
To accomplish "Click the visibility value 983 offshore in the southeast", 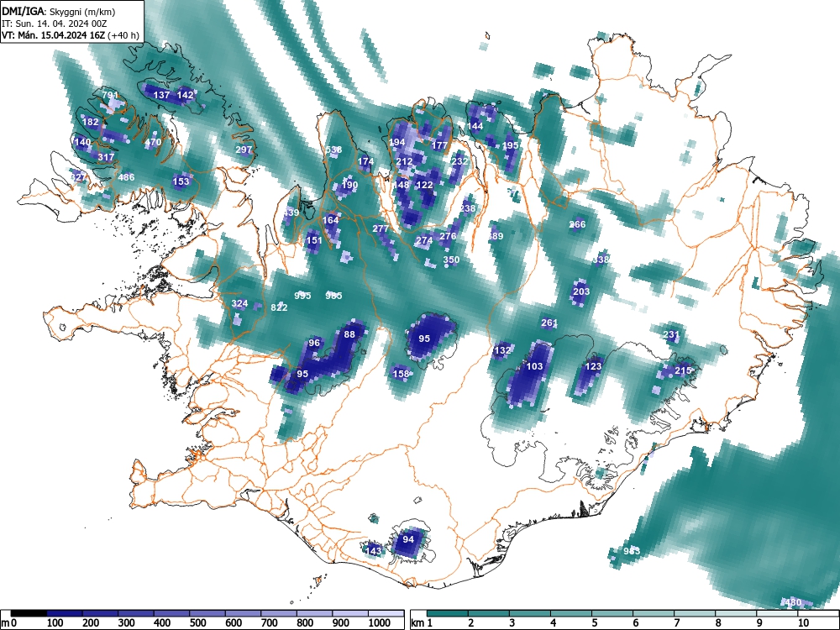I will 633,551.
